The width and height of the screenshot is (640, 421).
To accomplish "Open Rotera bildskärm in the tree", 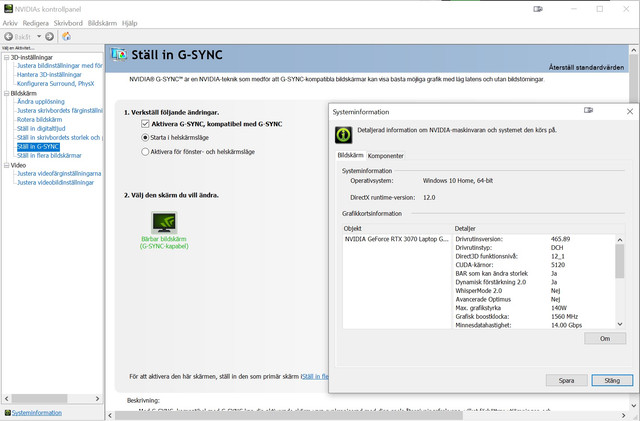I will point(40,120).
